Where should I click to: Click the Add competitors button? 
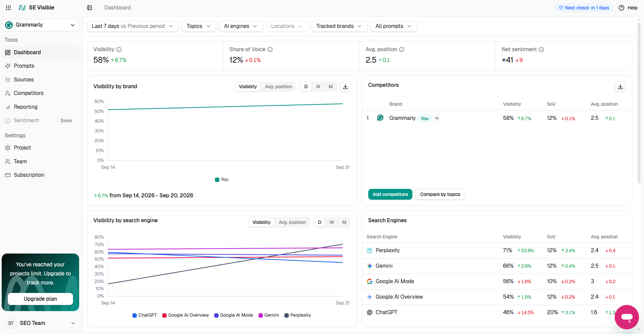(390, 194)
